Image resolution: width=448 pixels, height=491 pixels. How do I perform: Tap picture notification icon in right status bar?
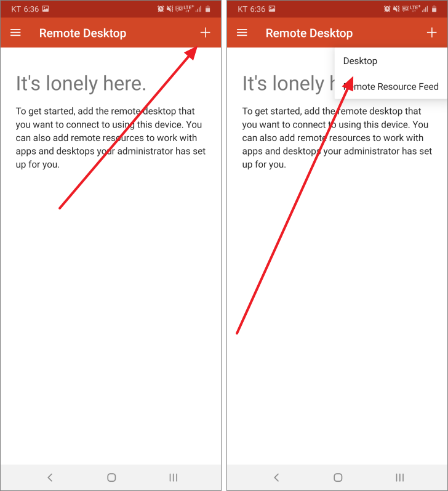tap(272, 9)
